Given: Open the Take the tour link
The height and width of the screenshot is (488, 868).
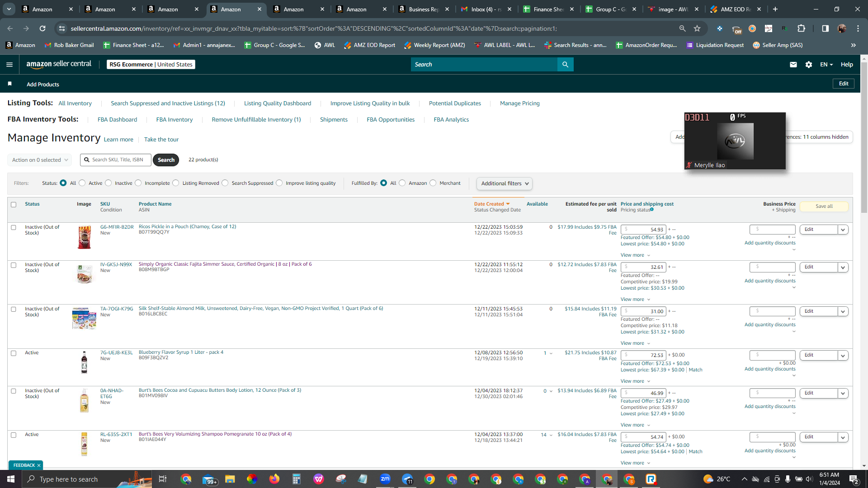Looking at the screenshot, I should (x=161, y=140).
